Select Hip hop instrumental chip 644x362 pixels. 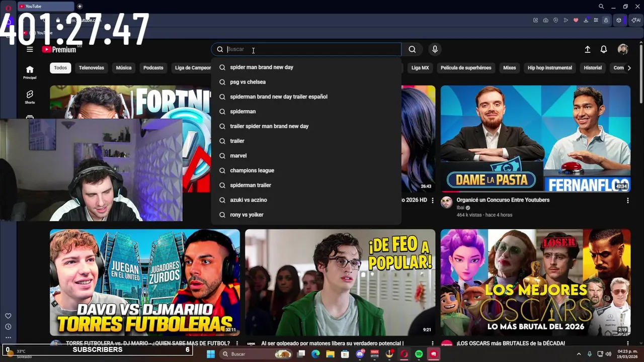click(x=549, y=68)
